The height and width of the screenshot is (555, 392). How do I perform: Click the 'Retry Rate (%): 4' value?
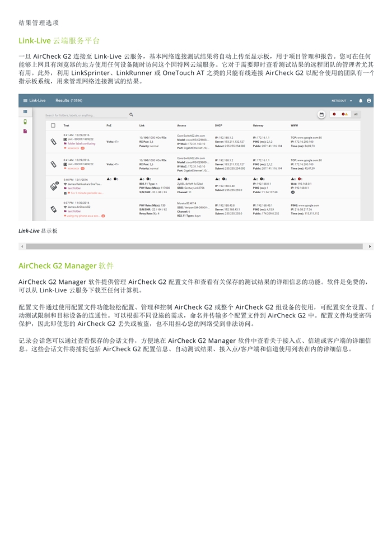[x=150, y=213]
